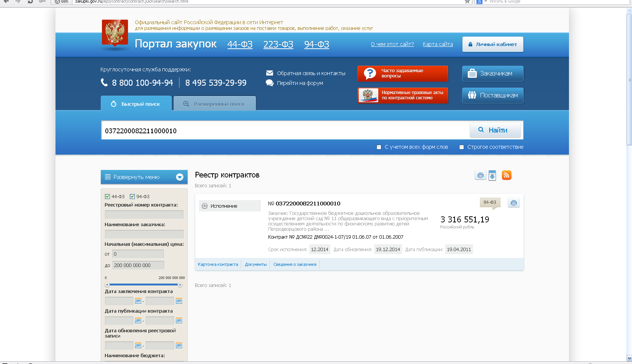Screen dimensions: 632x364
Task: Open 'Нормативные правовые акты' button
Action: click(x=403, y=96)
